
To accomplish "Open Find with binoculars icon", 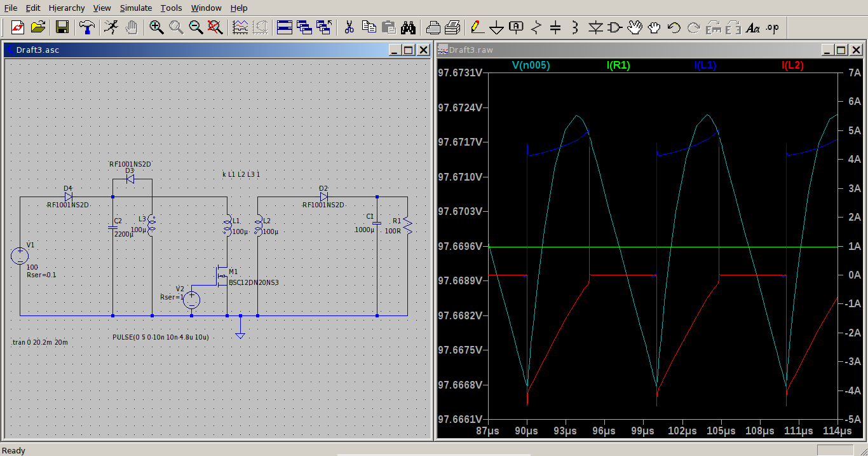I will coord(408,27).
